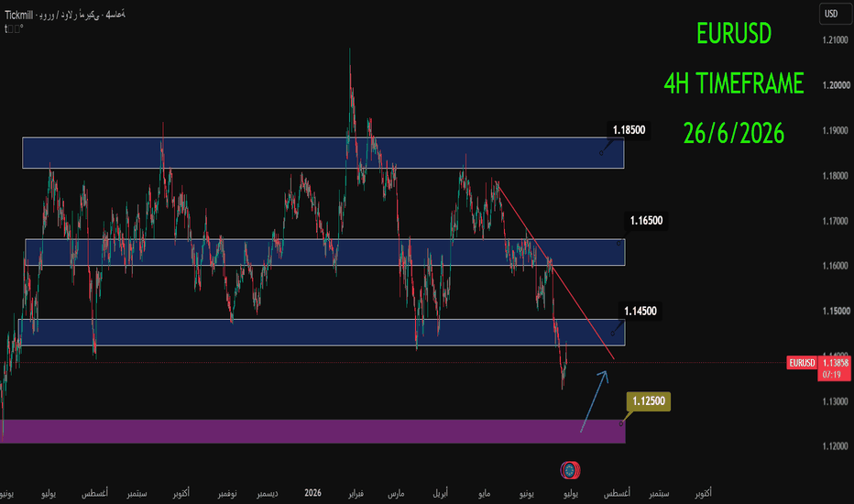Select the blue zone rectangle near 1.16500
Image resolution: width=854 pixels, height=504 pixels.
tap(325, 252)
